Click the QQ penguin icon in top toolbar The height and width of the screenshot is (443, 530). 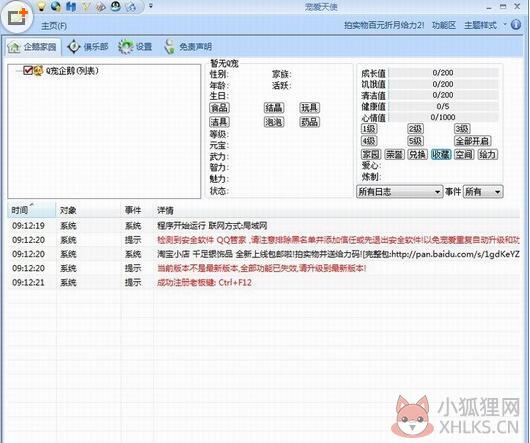pos(116,6)
